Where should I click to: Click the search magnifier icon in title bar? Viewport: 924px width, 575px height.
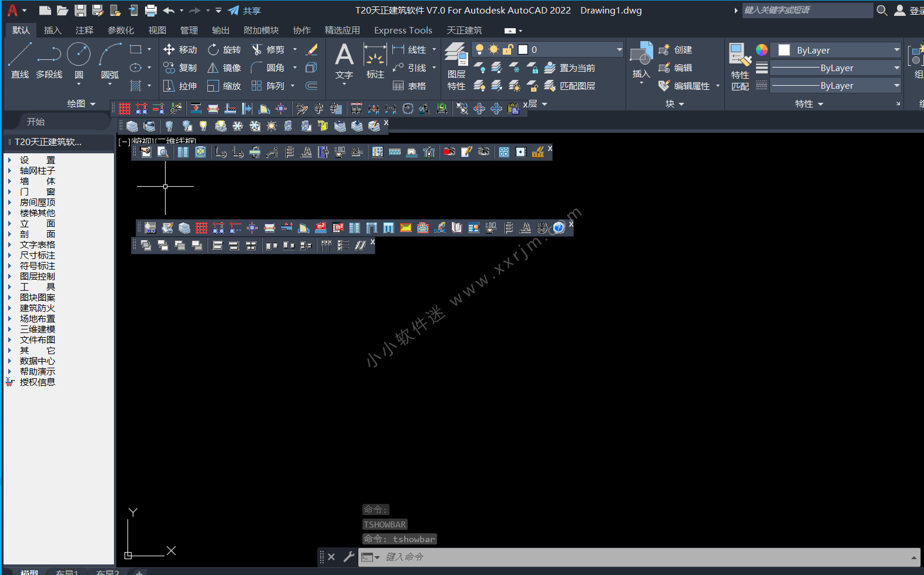coord(882,11)
